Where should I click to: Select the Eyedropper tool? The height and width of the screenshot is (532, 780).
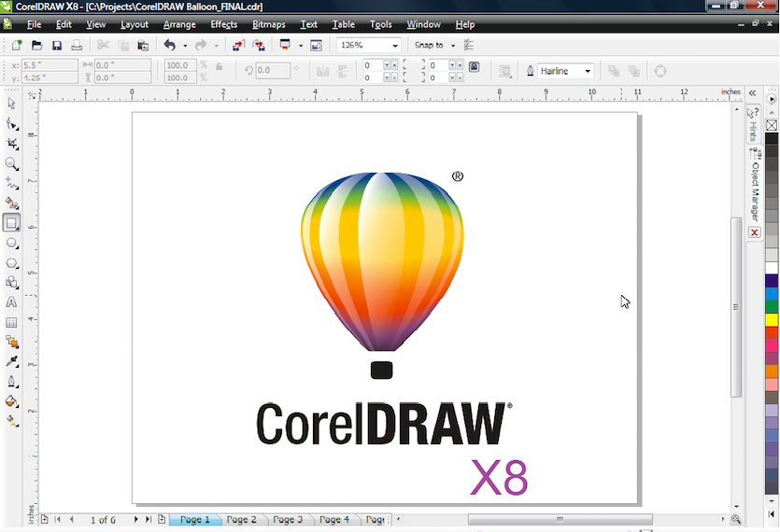pos(11,361)
